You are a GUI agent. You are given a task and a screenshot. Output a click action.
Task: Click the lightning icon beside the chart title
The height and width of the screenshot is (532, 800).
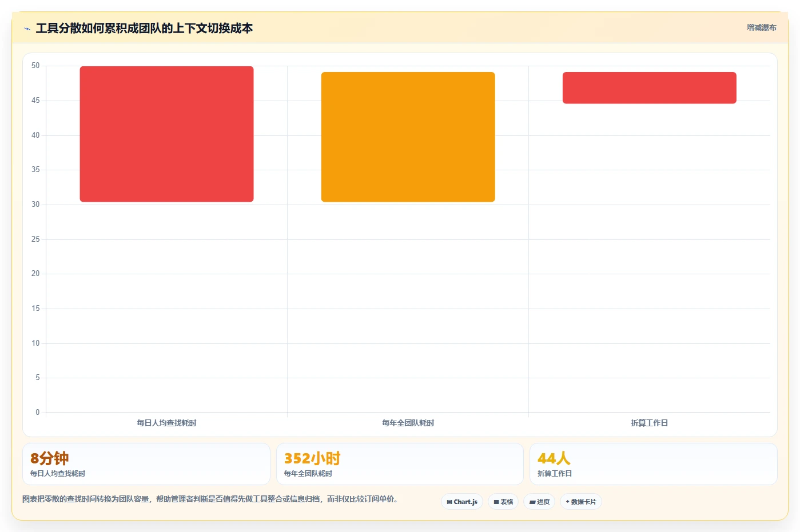(27, 29)
